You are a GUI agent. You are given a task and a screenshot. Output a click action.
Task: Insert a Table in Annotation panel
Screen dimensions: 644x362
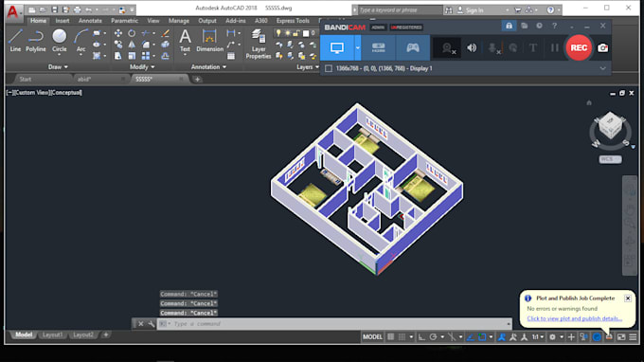[x=231, y=56]
